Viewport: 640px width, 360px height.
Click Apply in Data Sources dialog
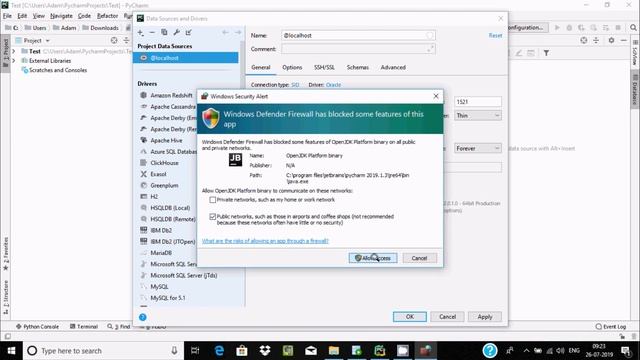[485, 317]
